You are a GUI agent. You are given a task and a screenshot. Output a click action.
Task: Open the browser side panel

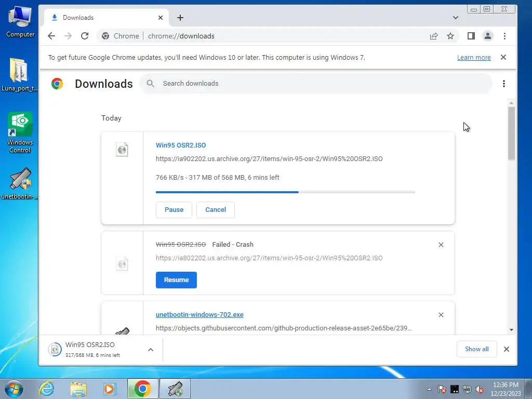click(471, 36)
